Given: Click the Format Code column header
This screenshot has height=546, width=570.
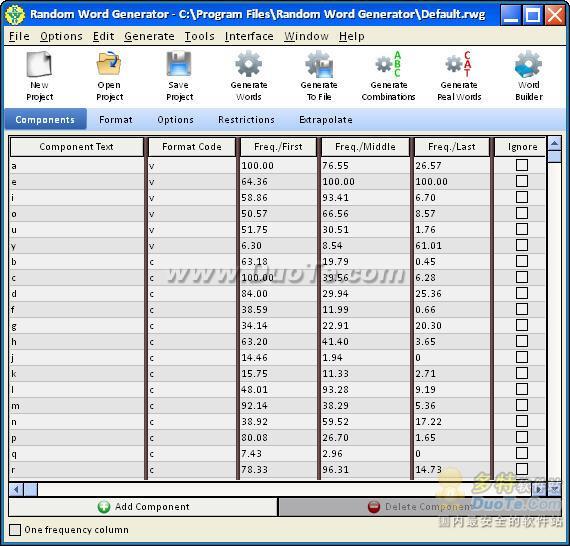Looking at the screenshot, I should point(192,147).
